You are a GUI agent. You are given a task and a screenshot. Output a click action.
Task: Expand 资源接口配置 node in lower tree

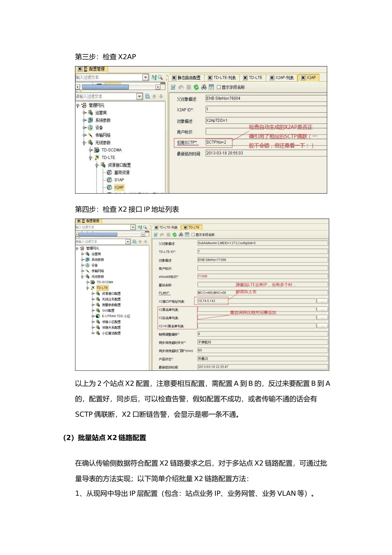point(92,294)
